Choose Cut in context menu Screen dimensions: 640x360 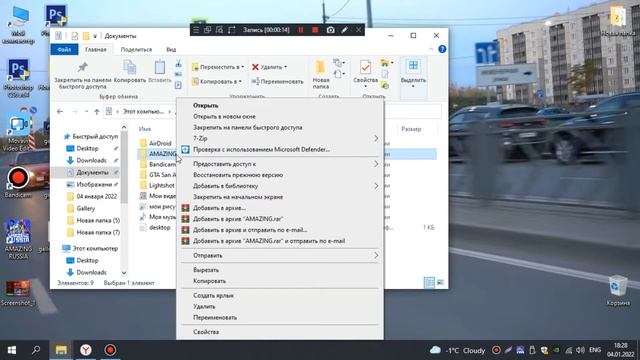280,270
